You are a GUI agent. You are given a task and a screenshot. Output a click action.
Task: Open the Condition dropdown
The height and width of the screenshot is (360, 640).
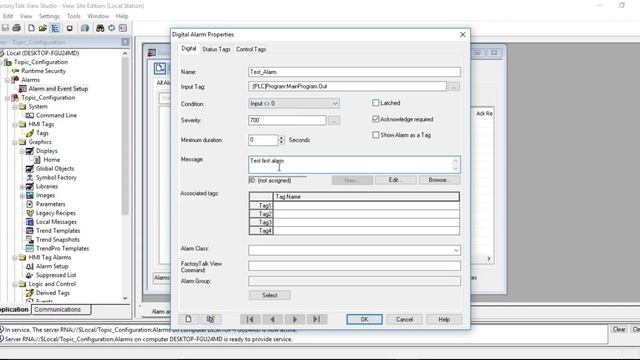pyautogui.click(x=293, y=104)
